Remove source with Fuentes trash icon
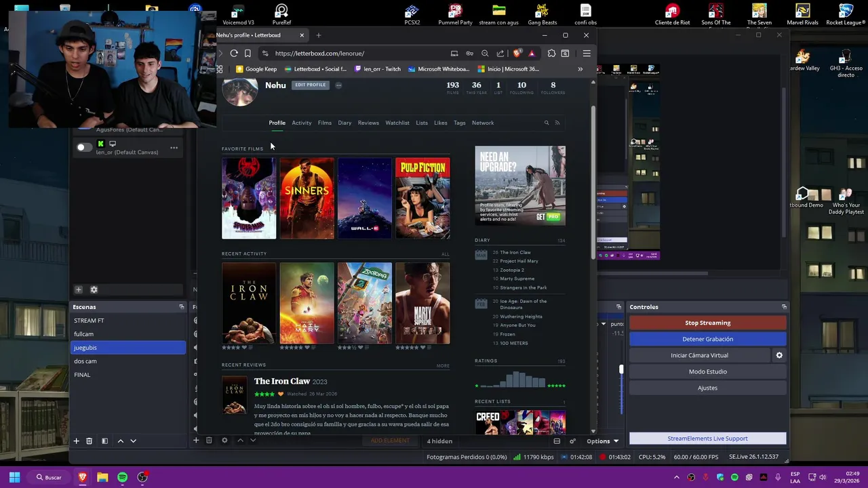The image size is (868, 488). point(209,441)
